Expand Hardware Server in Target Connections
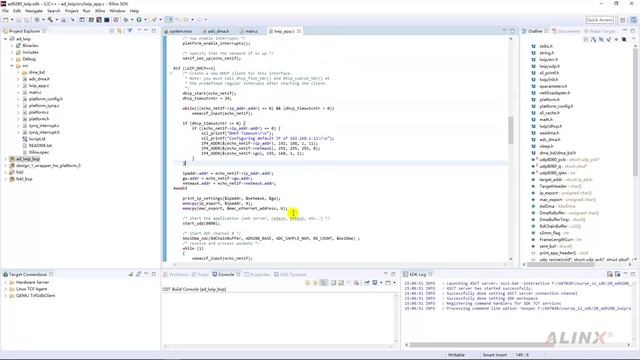Screen dimensions: 640x360 pos(6,282)
